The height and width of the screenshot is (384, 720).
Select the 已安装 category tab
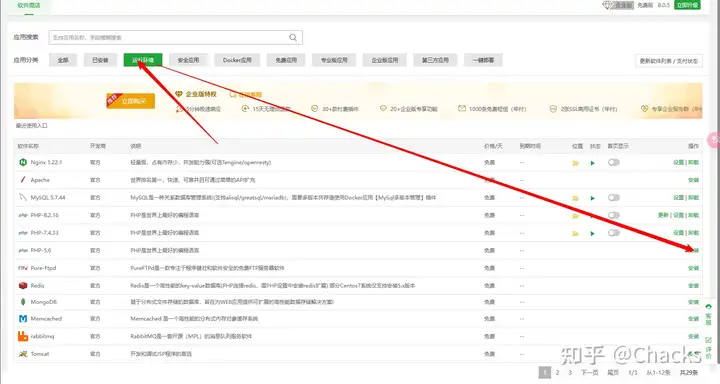(x=100, y=60)
